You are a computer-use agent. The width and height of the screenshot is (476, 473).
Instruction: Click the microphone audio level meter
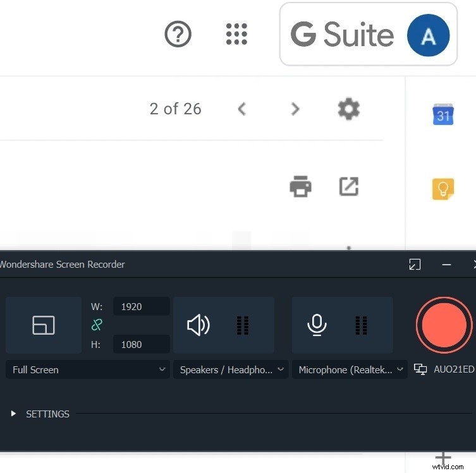coord(361,325)
